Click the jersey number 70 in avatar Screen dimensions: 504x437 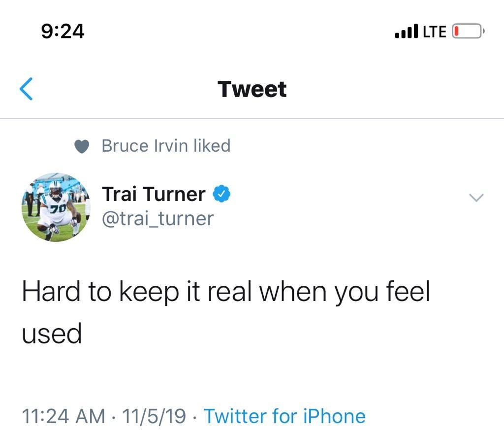pos(58,209)
